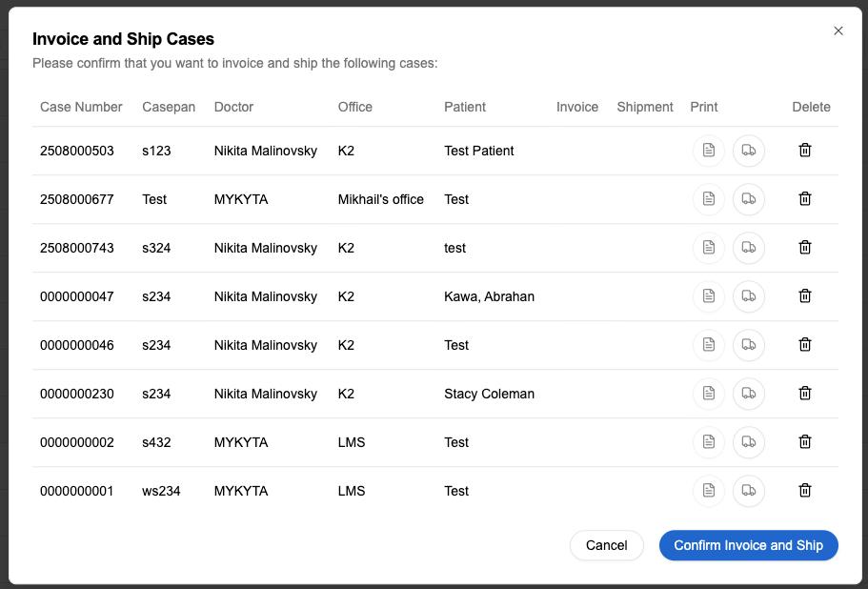
Task: Print invoice document for case 2508000677
Action: (x=709, y=199)
